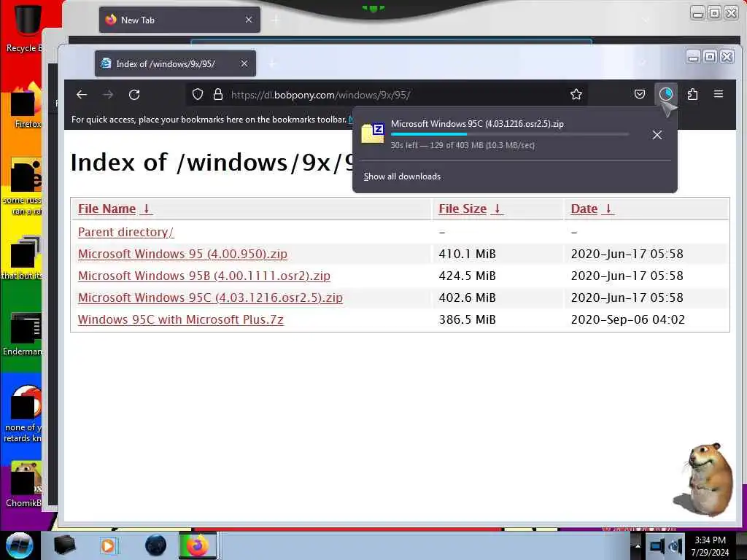Click the download progress bar

(x=510, y=134)
